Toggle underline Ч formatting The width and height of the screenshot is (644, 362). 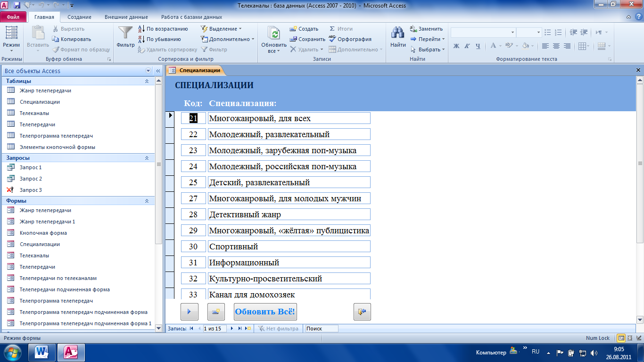478,46
